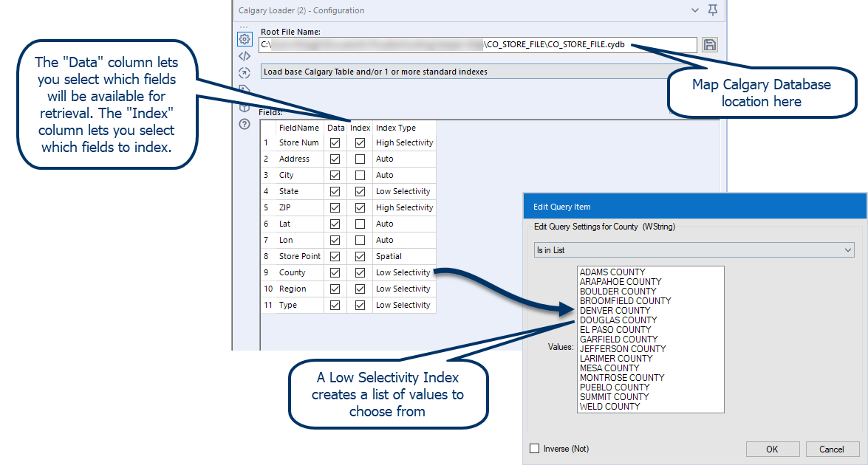Select the XML code view icon
This screenshot has width=868, height=465.
[x=245, y=56]
